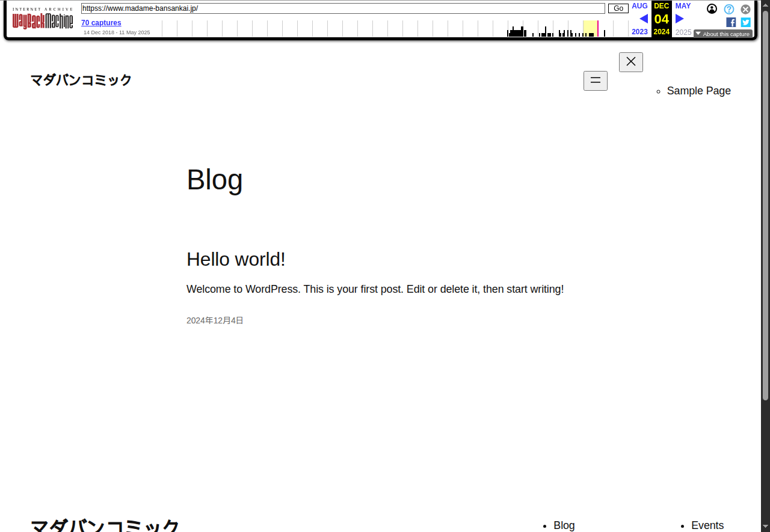Click the previous capture arrow

pyautogui.click(x=643, y=19)
